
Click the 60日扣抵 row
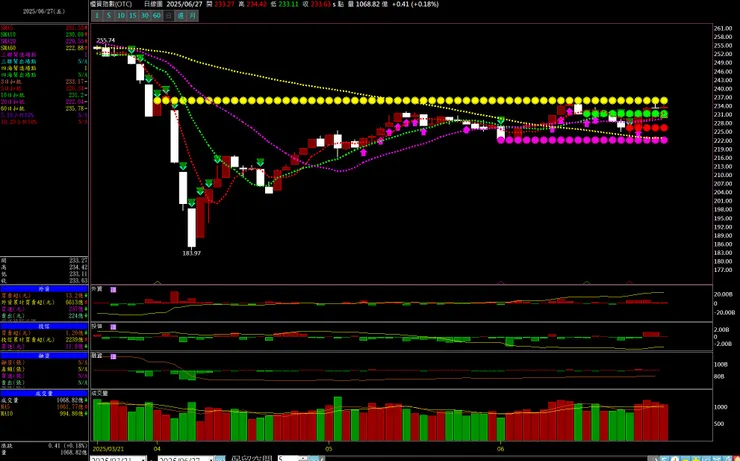44,109
